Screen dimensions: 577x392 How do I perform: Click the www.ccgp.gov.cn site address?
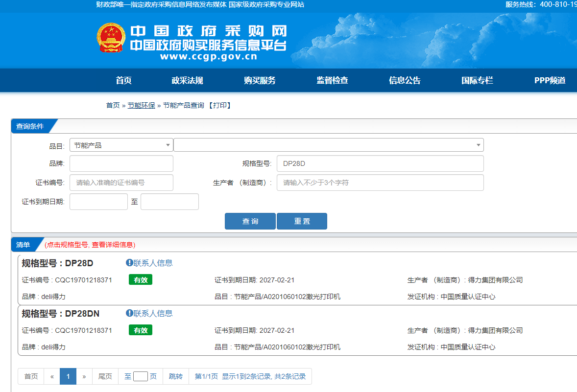[209, 57]
